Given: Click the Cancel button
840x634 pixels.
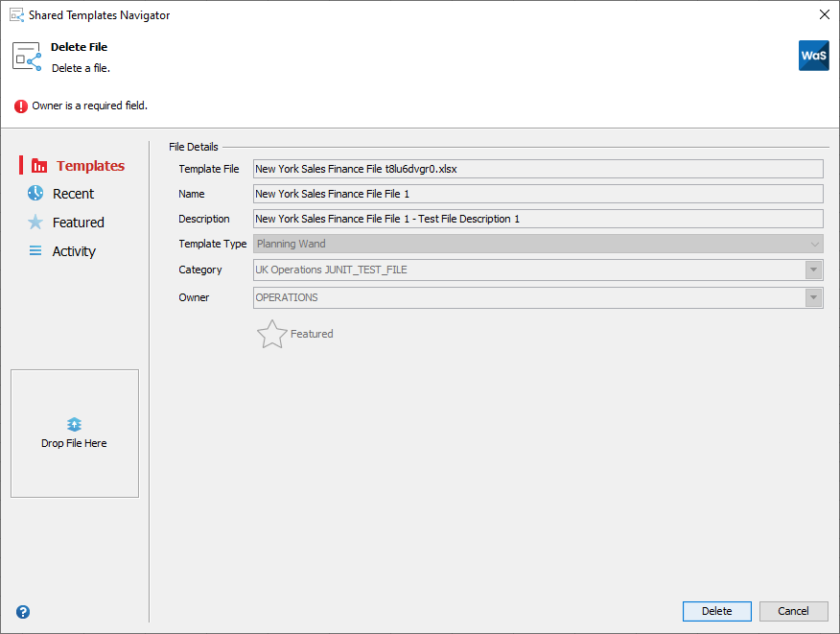Looking at the screenshot, I should [x=793, y=611].
